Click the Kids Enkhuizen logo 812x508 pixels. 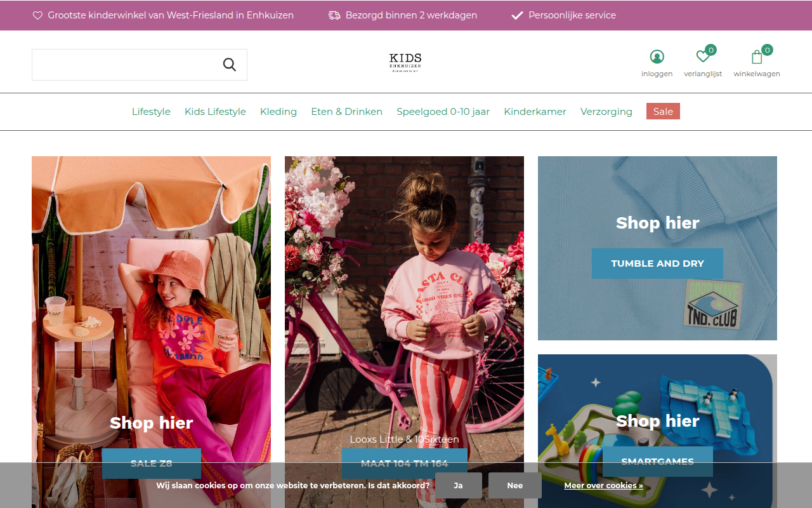[x=405, y=63]
